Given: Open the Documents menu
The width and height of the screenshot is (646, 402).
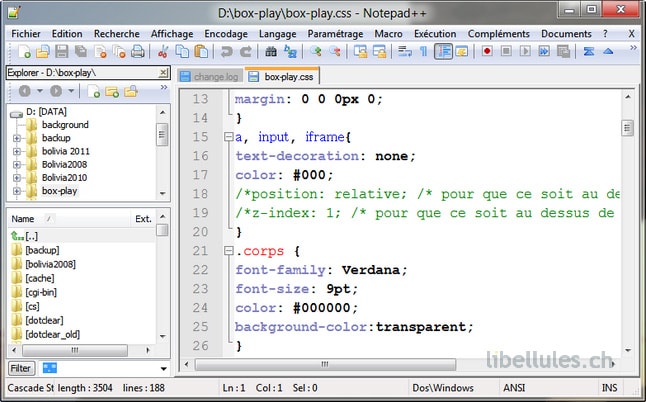Looking at the screenshot, I should (x=566, y=34).
